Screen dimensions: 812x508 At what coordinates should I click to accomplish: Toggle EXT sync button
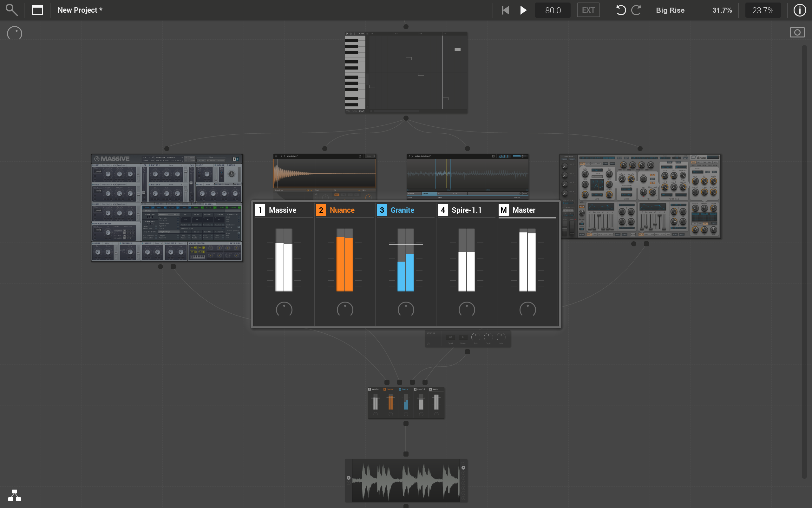coord(588,10)
